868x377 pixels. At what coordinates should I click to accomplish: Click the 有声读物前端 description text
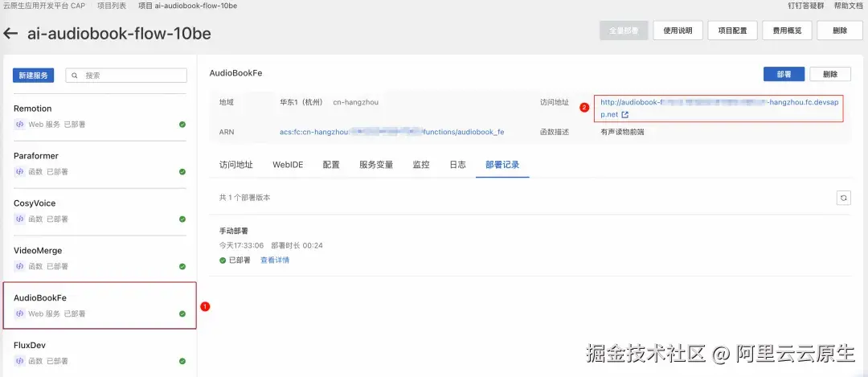[x=622, y=133]
